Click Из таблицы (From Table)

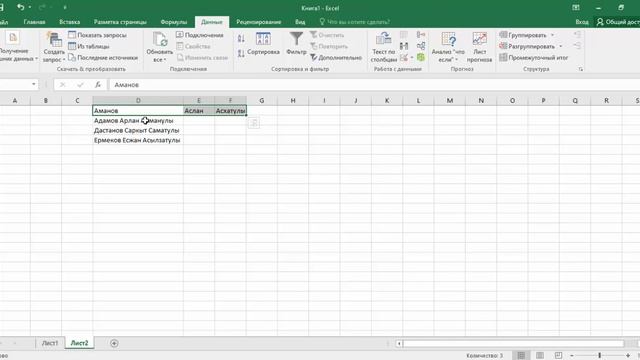pyautogui.click(x=89, y=46)
